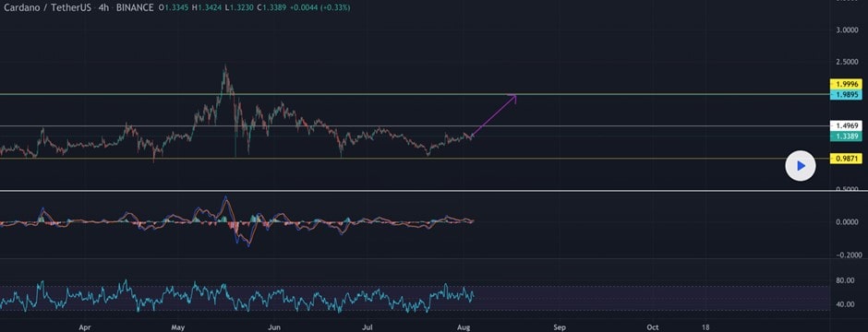868x332 pixels.
Task: Click the Jul date label
Action: coord(367,327)
